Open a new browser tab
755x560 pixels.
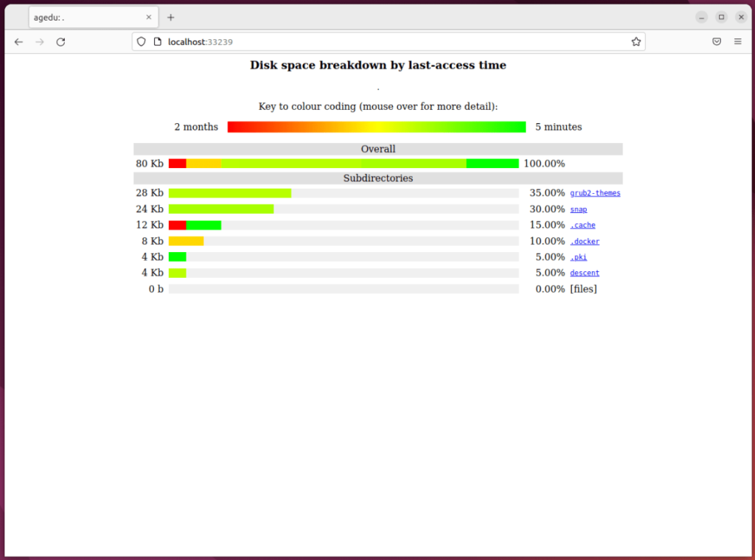[171, 17]
